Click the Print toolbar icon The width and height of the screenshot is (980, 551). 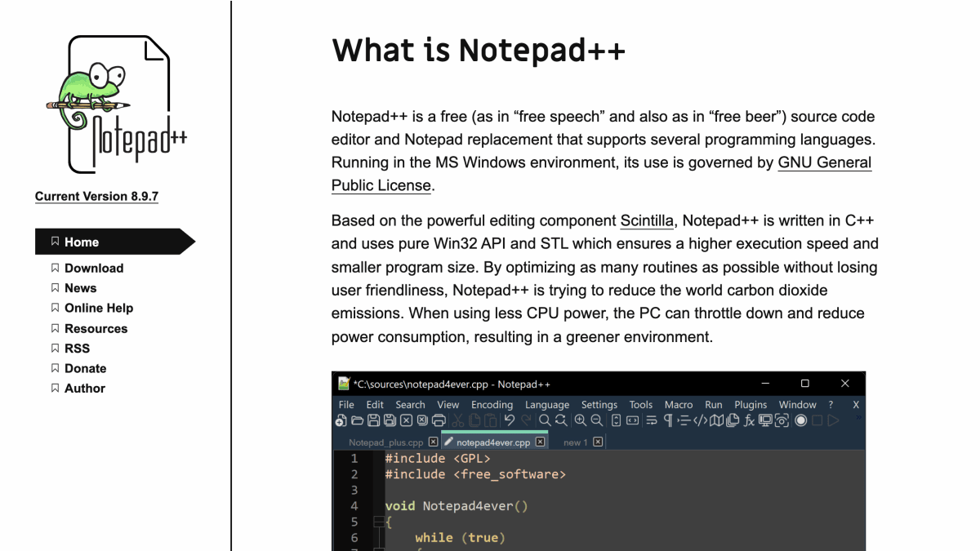point(439,420)
